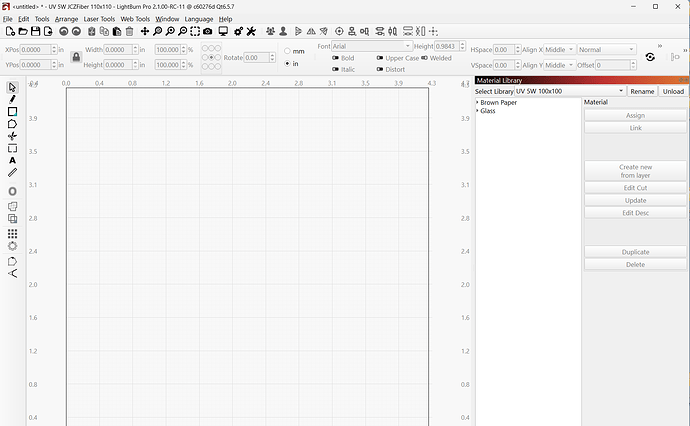Select the Text tool A icon
The height and width of the screenshot is (426, 690).
pos(12,161)
